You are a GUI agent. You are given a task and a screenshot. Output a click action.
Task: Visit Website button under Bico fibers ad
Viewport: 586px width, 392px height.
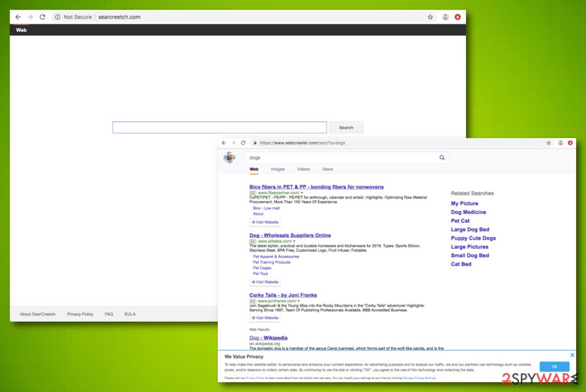pos(265,222)
